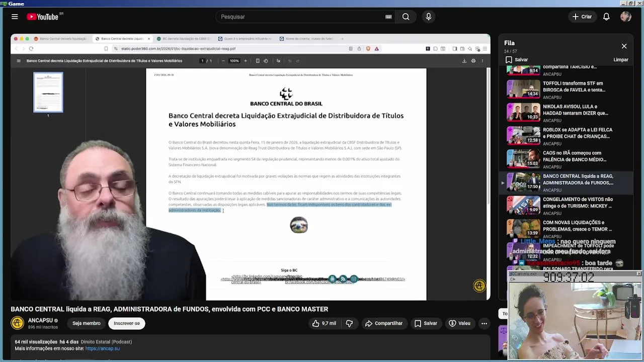Screen dimensions: 644x362
Task: Switch to 'Quem é o empresário influente' tab
Action: 245,39
